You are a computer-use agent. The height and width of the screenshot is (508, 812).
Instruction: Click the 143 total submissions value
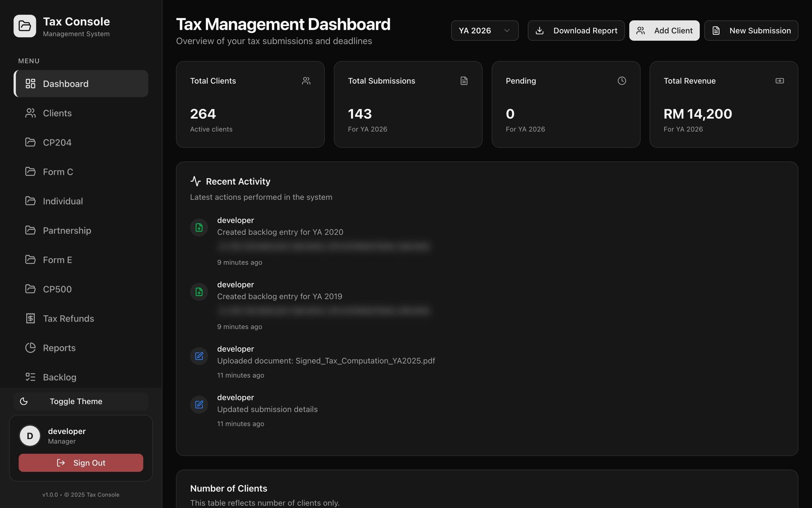(x=360, y=114)
